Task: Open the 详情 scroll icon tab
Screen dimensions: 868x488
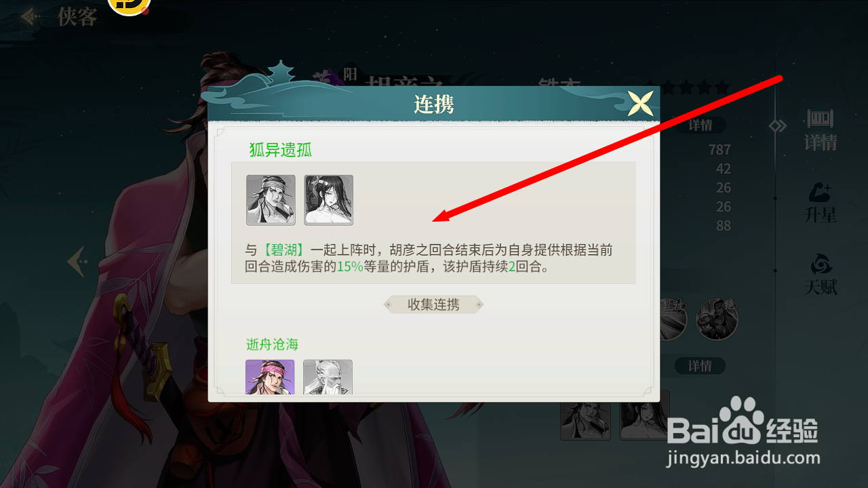Action: coord(821,130)
